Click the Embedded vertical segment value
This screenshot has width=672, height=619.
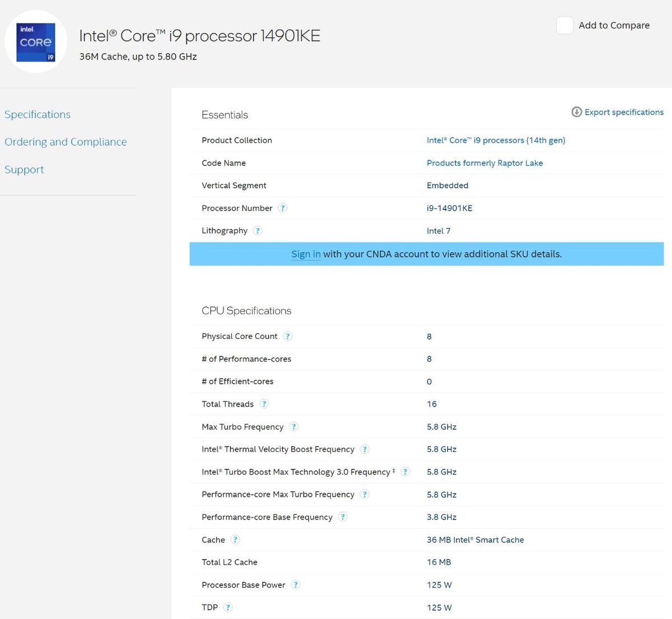pos(447,185)
